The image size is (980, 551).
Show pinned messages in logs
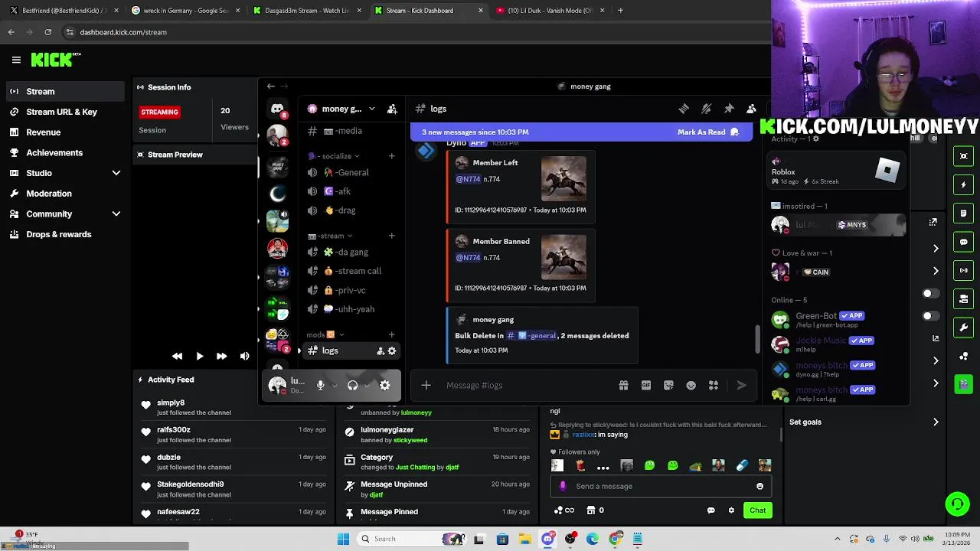[729, 109]
